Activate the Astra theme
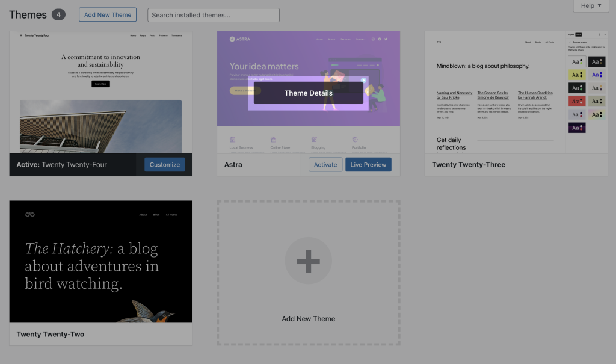This screenshot has height=364, width=616. tap(325, 165)
